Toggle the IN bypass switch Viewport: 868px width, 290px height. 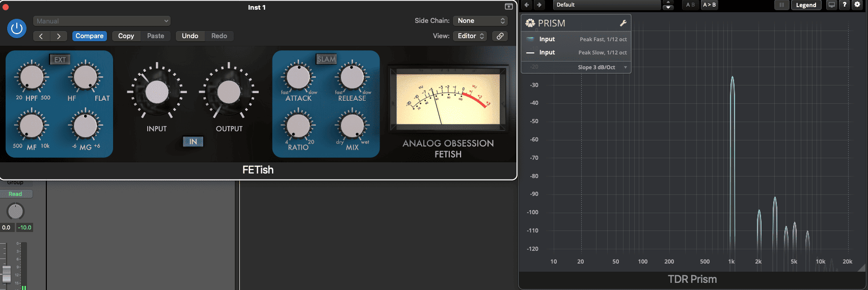tap(193, 142)
